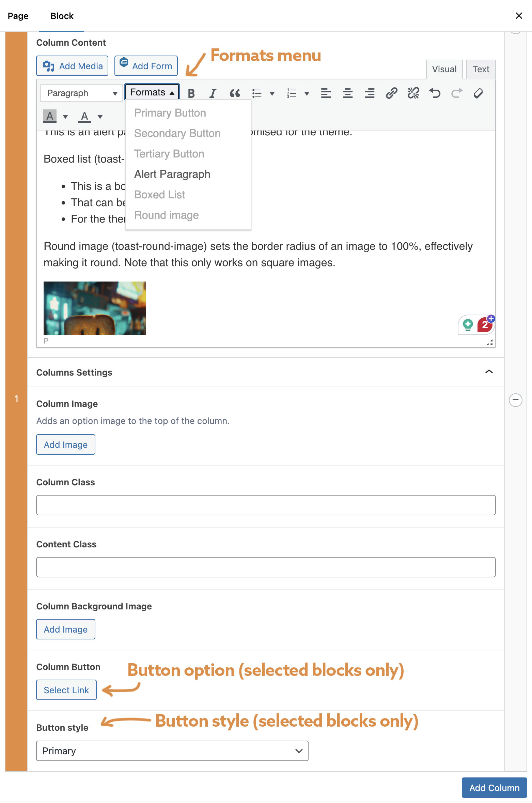Open the red suggestions badge showing 2

point(485,324)
